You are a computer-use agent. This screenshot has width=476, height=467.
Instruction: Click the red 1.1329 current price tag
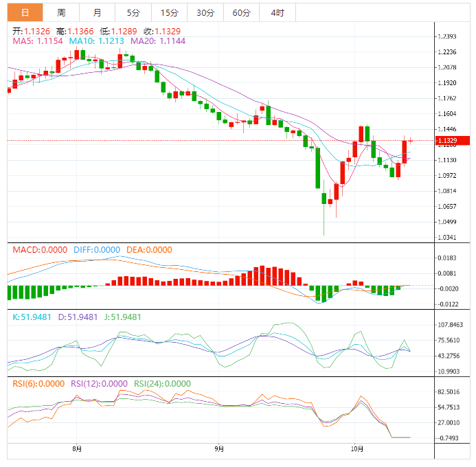click(453, 141)
